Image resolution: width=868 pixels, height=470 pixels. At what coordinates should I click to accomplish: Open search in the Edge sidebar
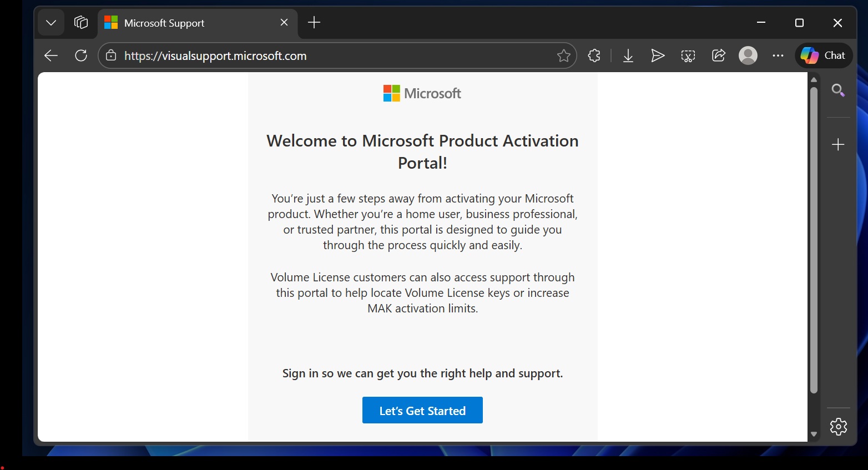coord(838,89)
